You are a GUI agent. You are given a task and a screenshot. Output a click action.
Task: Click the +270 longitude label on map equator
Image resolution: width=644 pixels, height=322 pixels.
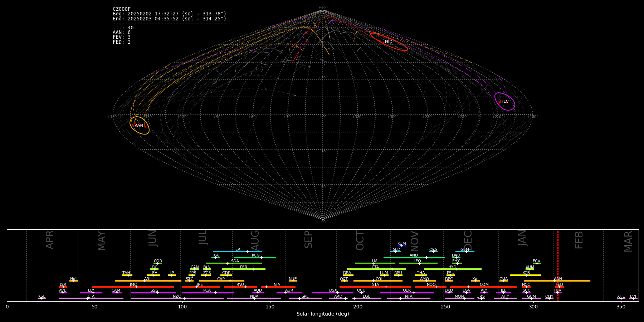[426, 117]
